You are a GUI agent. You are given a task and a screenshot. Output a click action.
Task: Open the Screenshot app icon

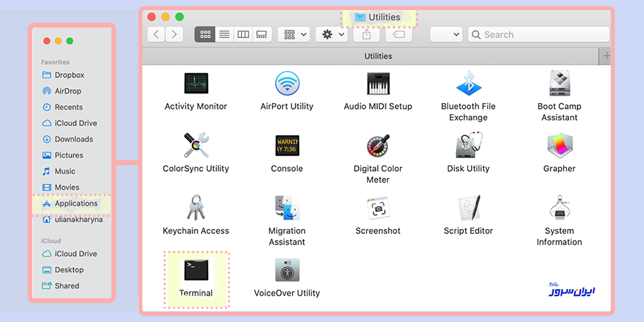(x=378, y=208)
